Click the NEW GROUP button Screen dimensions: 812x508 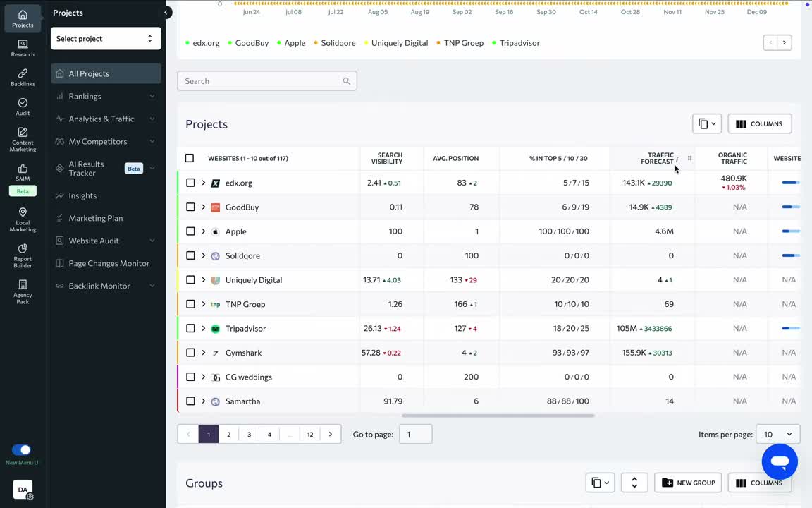[x=688, y=483]
